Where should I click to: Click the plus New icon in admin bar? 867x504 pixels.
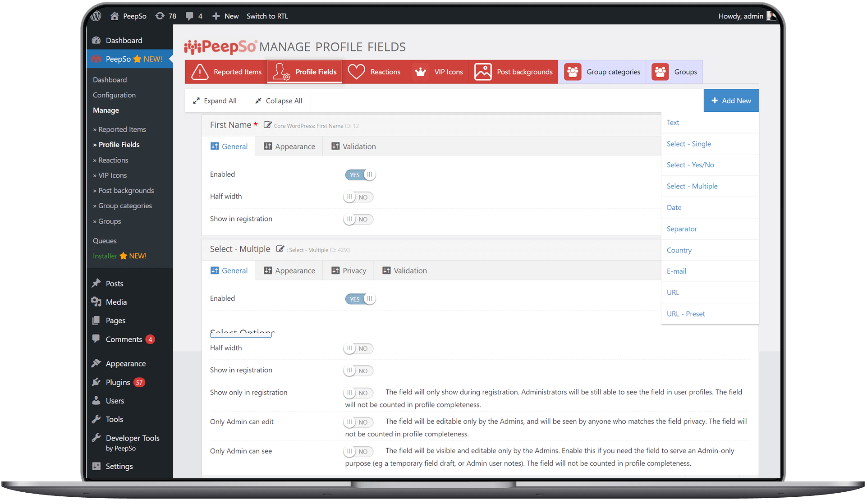coord(216,16)
